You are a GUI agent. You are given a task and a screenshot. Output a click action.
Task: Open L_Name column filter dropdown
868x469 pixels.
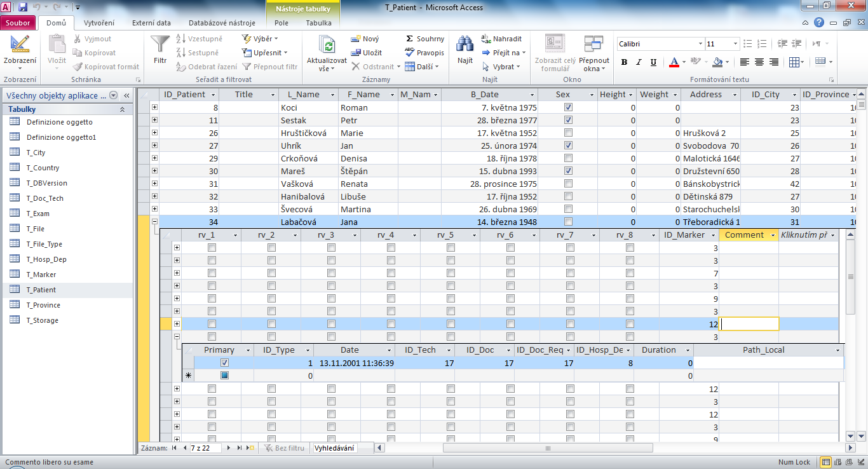pyautogui.click(x=333, y=95)
